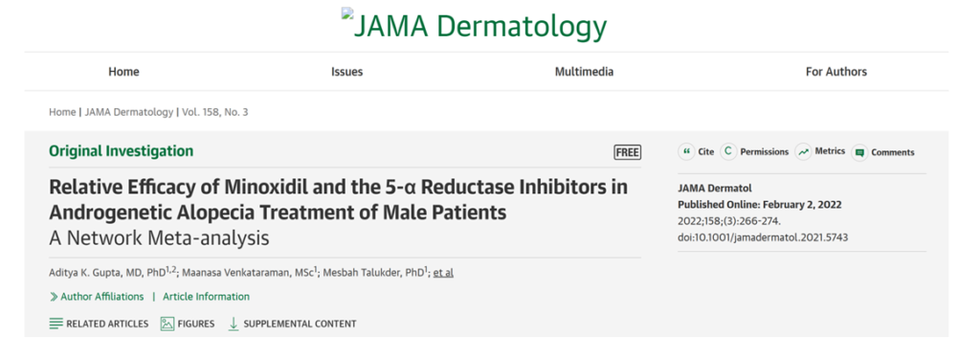This screenshot has width=980, height=359.
Task: Open the Vol. 158, No. 3 link
Action: click(x=215, y=112)
